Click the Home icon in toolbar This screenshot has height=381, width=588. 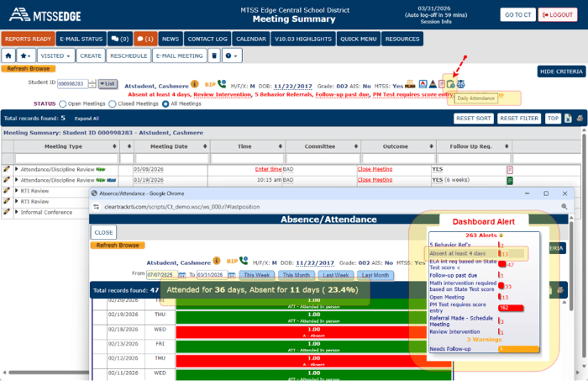[8, 56]
